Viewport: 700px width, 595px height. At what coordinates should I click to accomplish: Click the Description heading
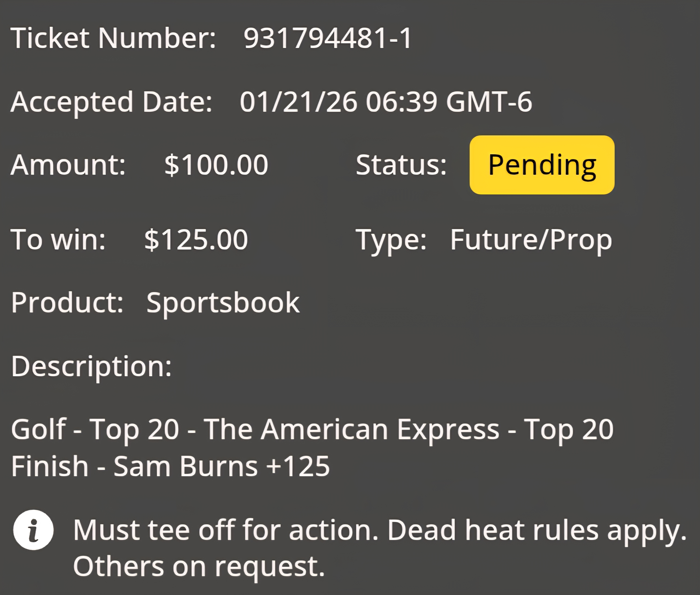[x=92, y=367]
